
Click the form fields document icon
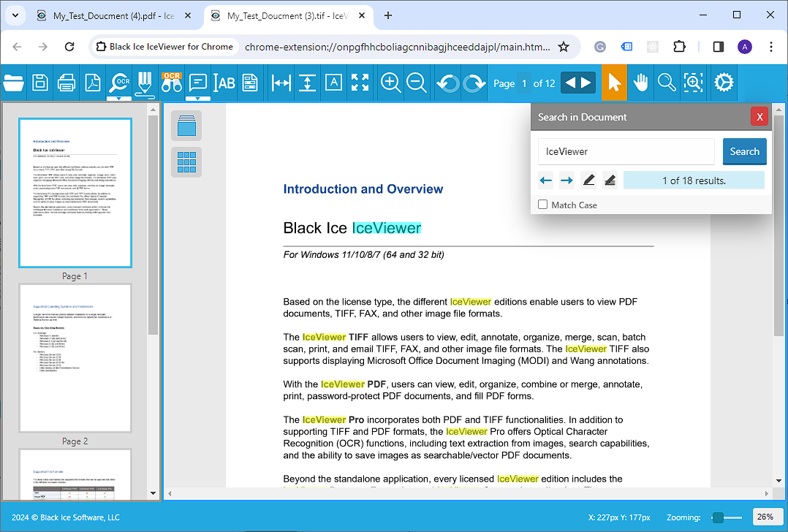(250, 83)
